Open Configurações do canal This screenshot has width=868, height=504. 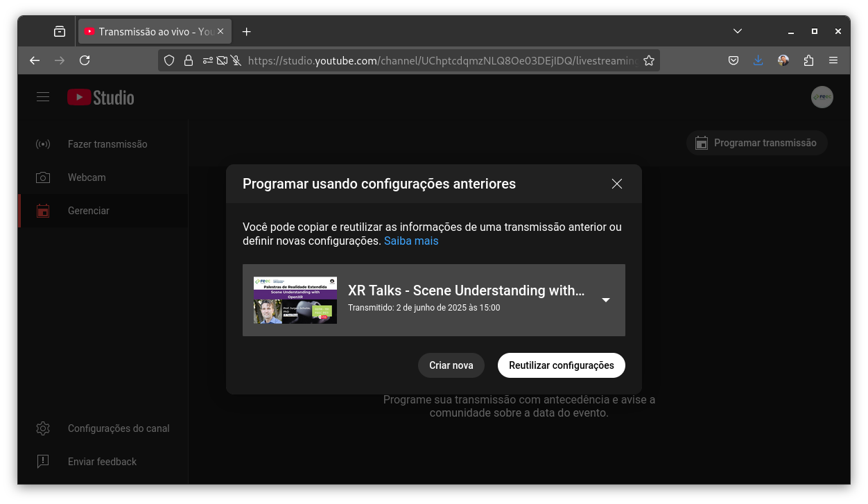point(103,428)
